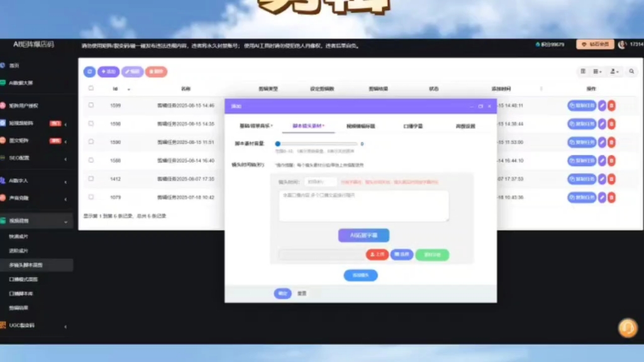Screen dimensions: 644x362
Task: Edit the 08-14 16:40 task via its pencil icon
Action: coord(602,160)
